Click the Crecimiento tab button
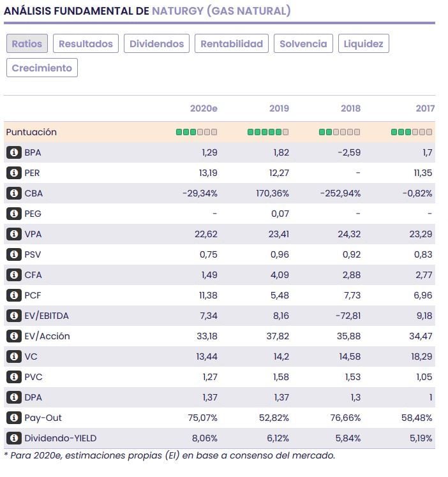448x477 pixels. [42, 68]
